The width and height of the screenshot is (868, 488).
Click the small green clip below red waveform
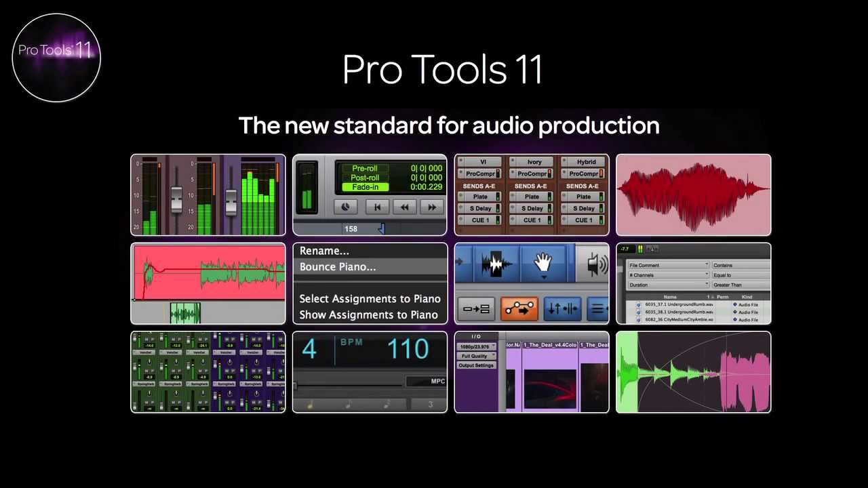click(185, 313)
